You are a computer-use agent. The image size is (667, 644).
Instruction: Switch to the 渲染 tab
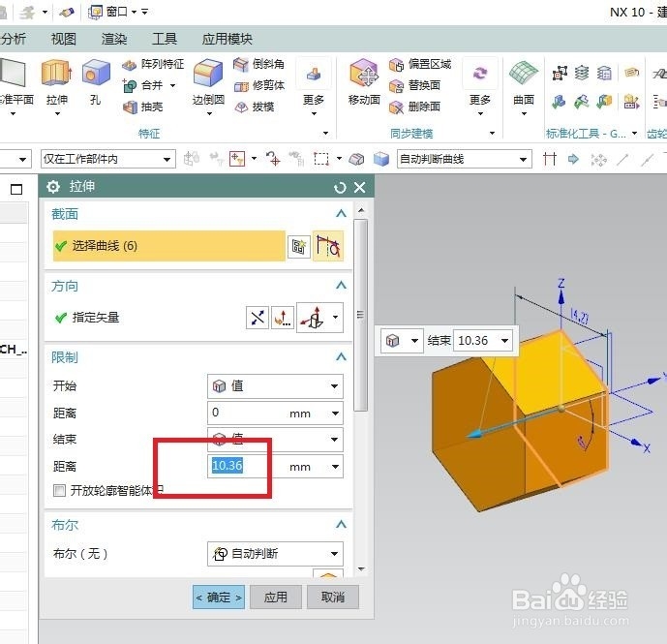114,39
